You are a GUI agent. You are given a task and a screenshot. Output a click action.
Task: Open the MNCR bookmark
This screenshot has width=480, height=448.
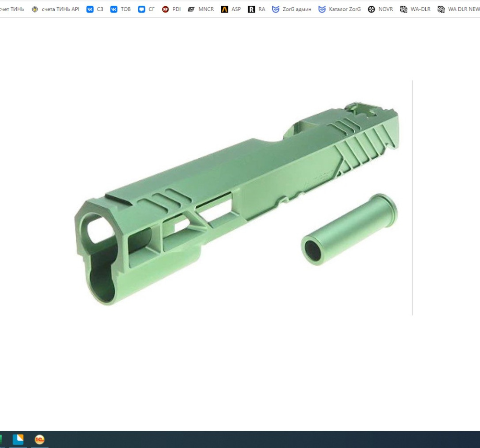click(x=201, y=9)
